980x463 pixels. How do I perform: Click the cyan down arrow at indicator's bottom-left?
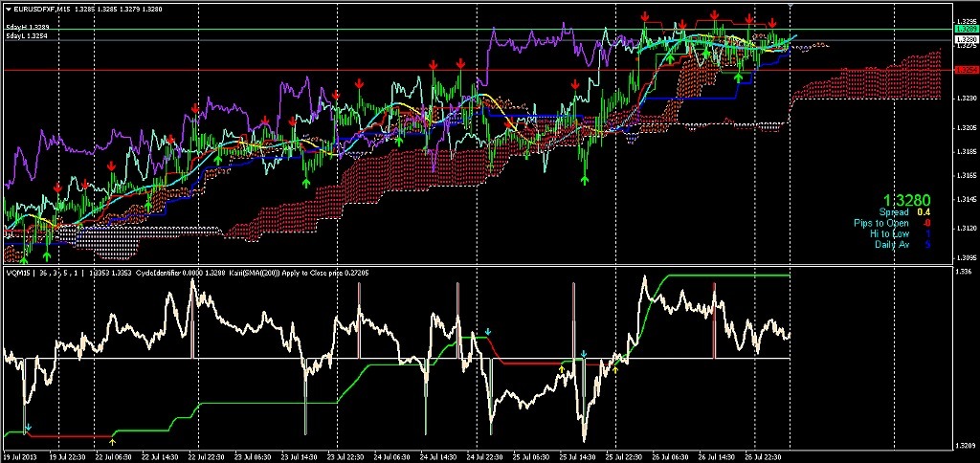coord(28,427)
